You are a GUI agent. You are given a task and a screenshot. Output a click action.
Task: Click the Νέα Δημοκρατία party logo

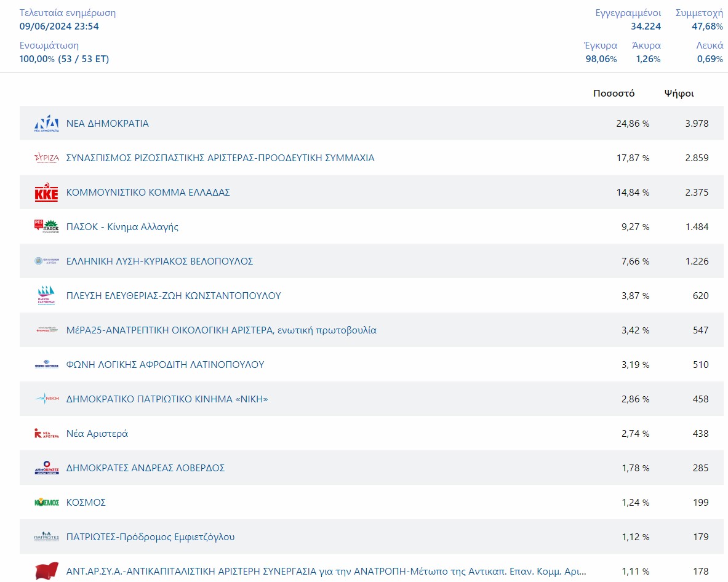pos(46,124)
